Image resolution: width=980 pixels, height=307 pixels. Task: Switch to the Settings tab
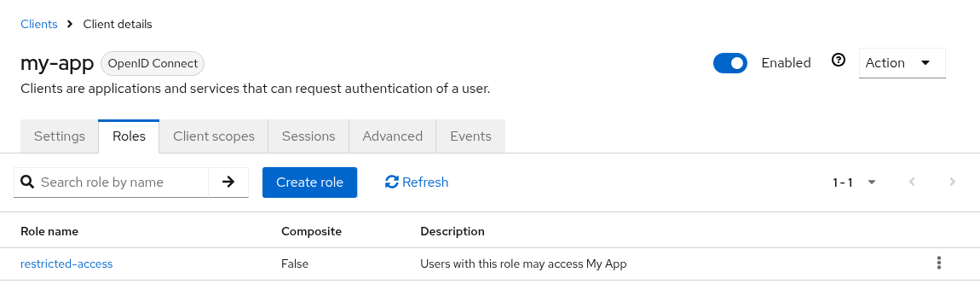(60, 136)
